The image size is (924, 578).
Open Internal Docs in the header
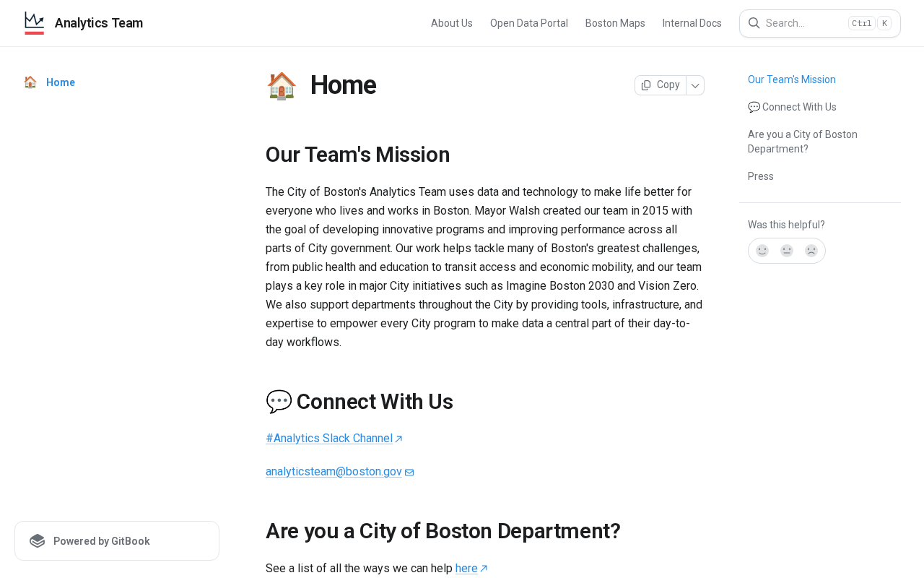coord(692,23)
